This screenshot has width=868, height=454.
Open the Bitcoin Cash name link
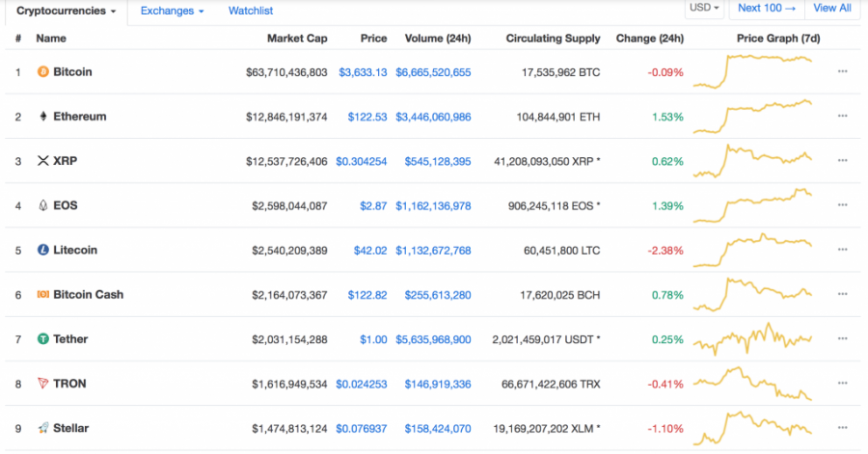(89, 294)
